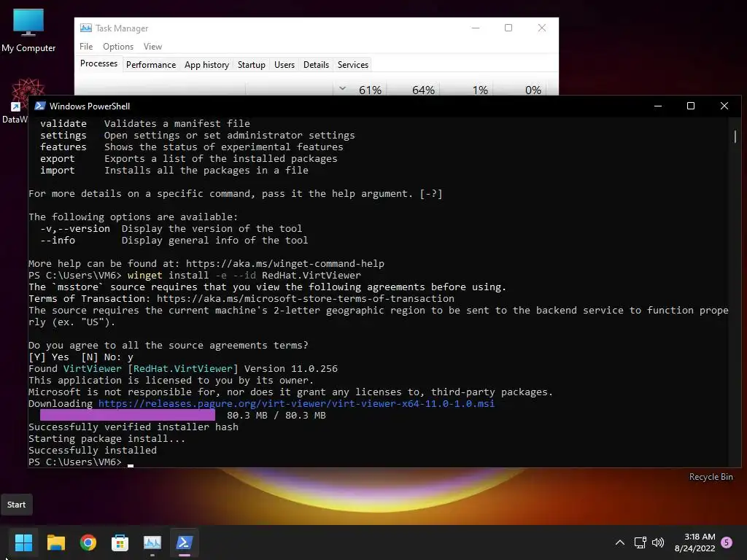Switch to the Details tab
Screen dimensions: 747x560
(316, 65)
